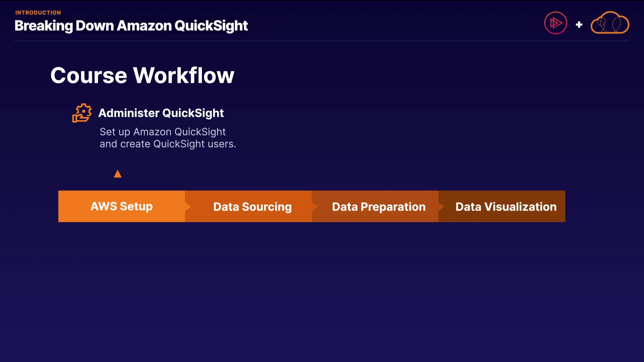Select the Data Sourcing workflow stage

click(252, 207)
